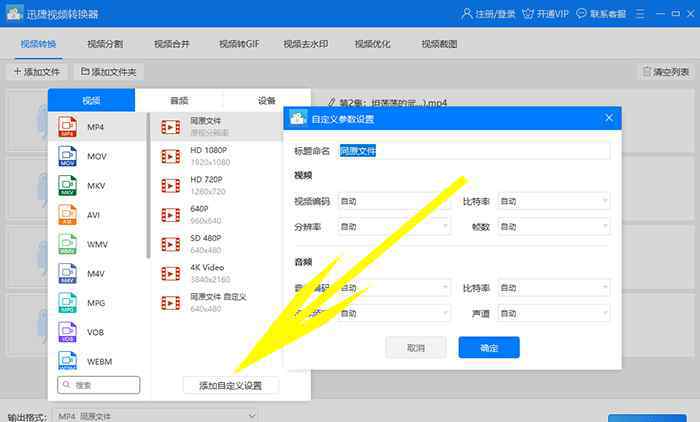This screenshot has height=422, width=700.
Task: Click the 4K Video preset film icon
Action: [x=171, y=274]
